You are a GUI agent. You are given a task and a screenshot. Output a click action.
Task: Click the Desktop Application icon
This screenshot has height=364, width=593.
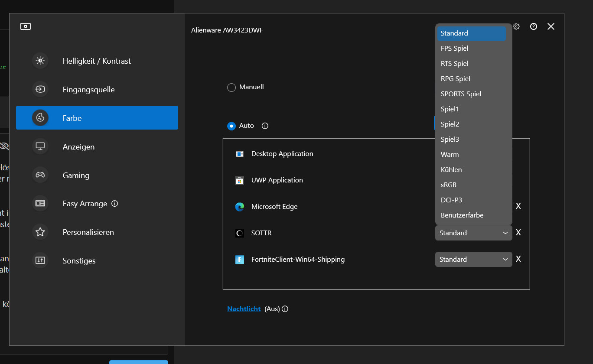(x=240, y=154)
